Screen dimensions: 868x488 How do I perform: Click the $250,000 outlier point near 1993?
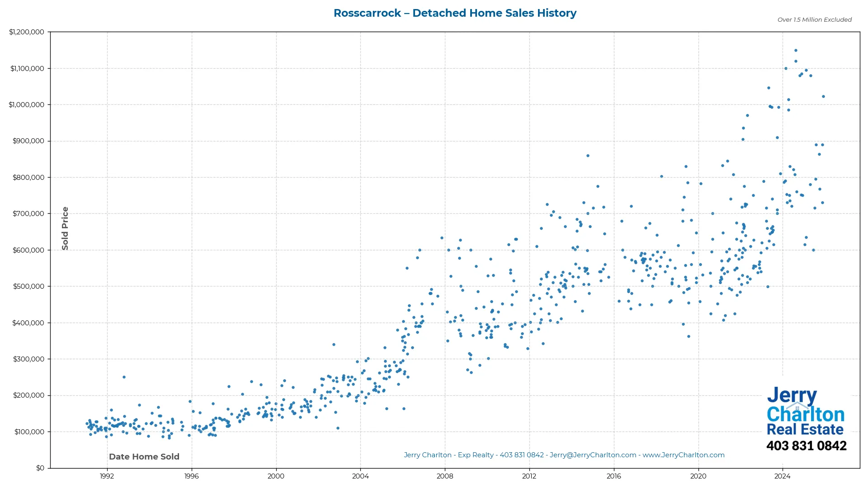[x=125, y=376]
